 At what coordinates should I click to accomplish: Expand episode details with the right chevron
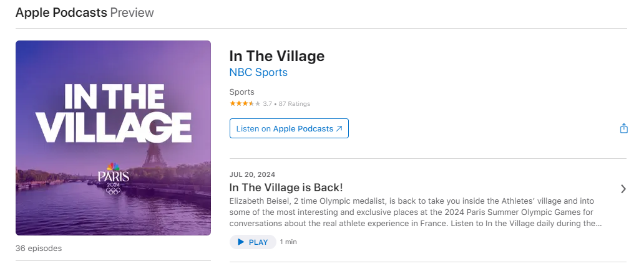point(623,189)
